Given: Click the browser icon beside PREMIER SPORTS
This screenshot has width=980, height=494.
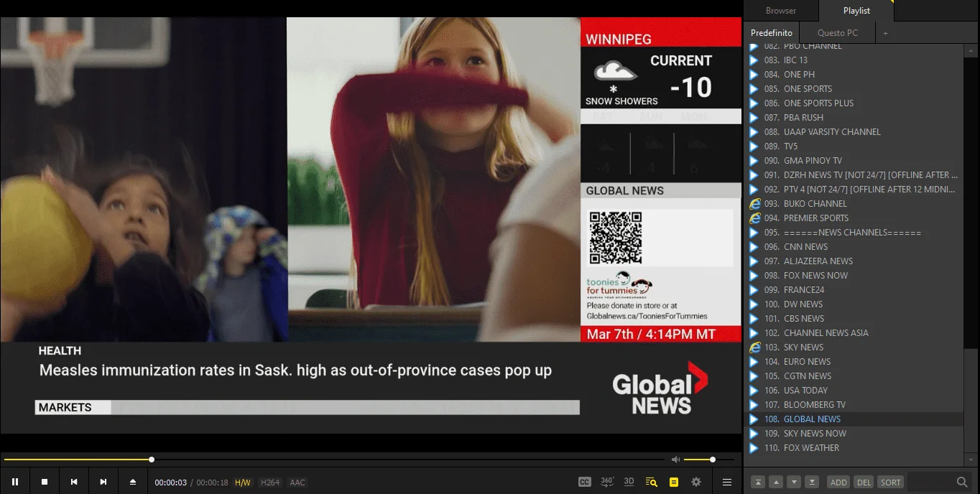Looking at the screenshot, I should point(754,218).
